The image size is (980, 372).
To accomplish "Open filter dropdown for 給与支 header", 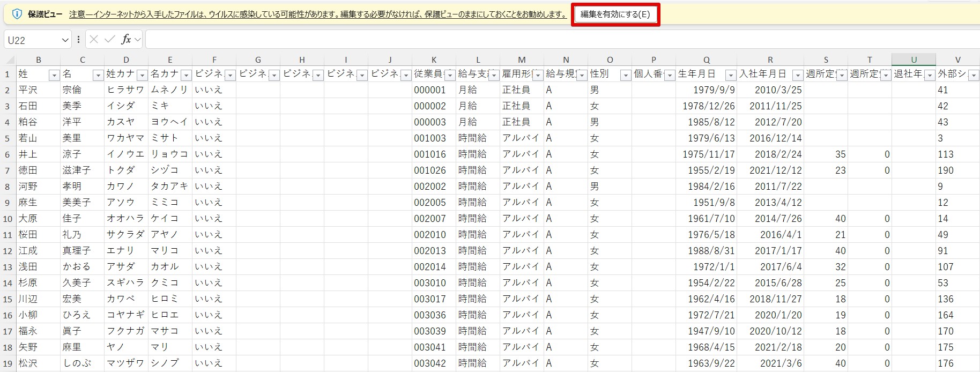I will click(494, 75).
